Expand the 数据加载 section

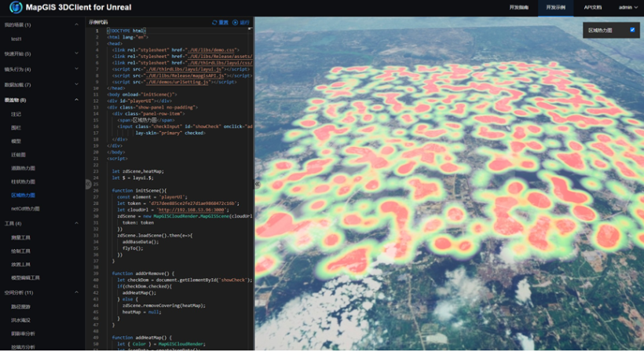76,84
